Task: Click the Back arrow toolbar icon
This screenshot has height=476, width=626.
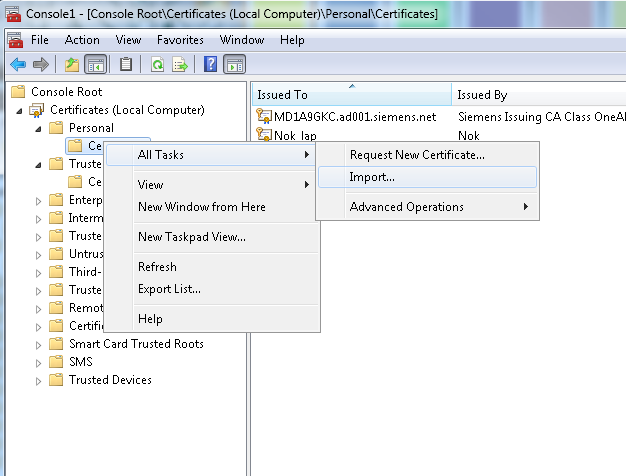Action: coord(17,65)
